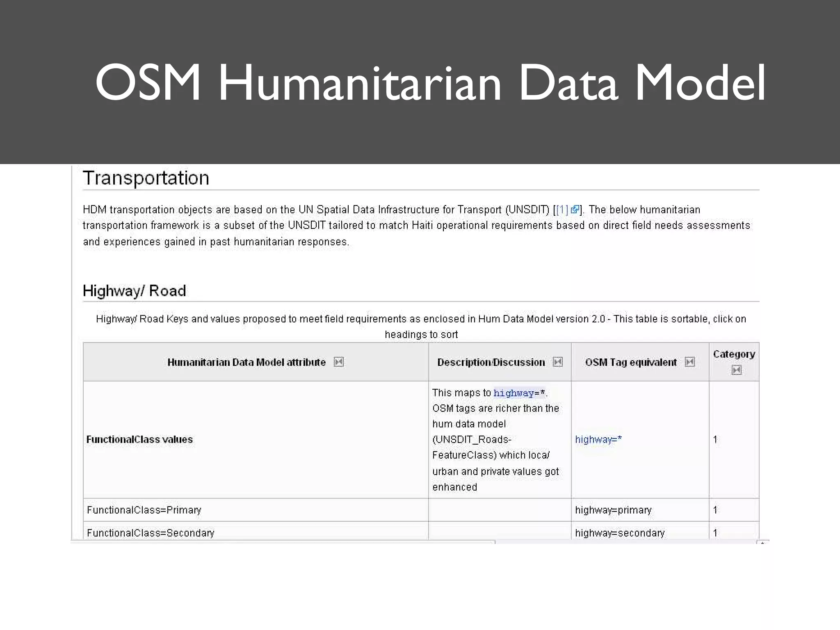840x630 pixels.
Task: Open the [1] UNSDIT reference link
Action: point(567,210)
